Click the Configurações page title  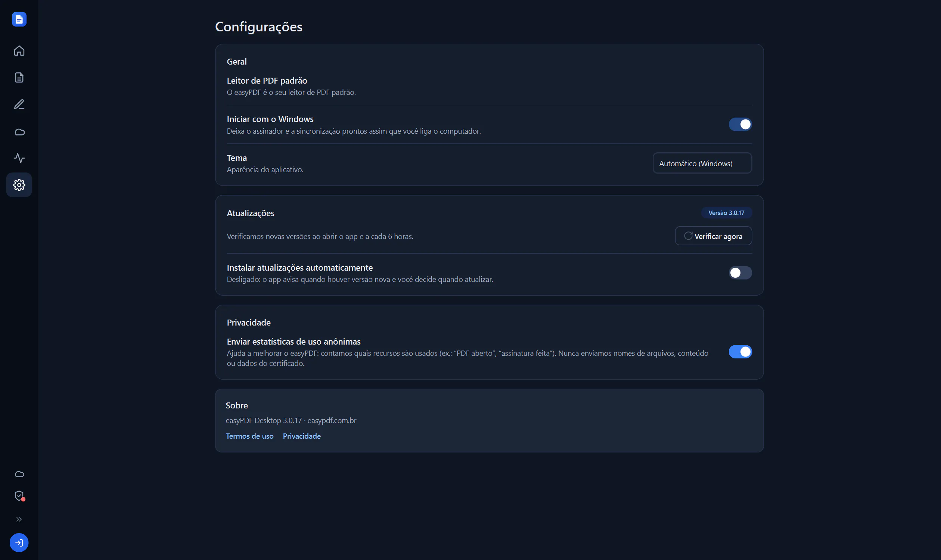(x=258, y=27)
